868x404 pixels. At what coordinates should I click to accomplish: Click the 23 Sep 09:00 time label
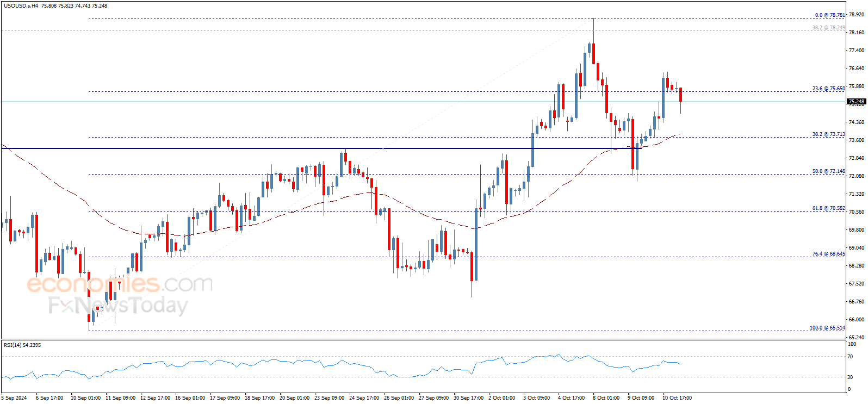329,398
